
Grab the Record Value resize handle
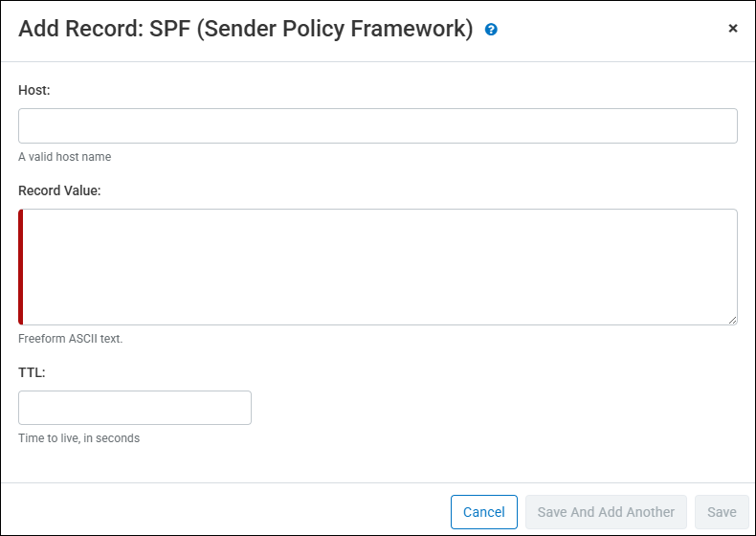732,320
